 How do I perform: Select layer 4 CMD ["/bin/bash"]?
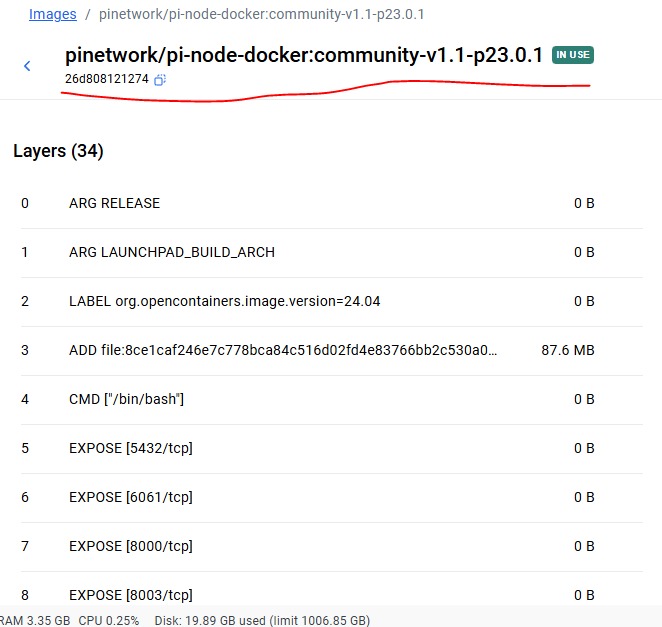[331, 399]
